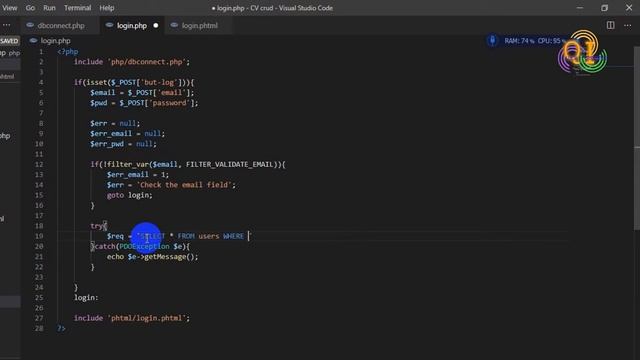Click the $email = $_POST['email'] line

coord(142,93)
